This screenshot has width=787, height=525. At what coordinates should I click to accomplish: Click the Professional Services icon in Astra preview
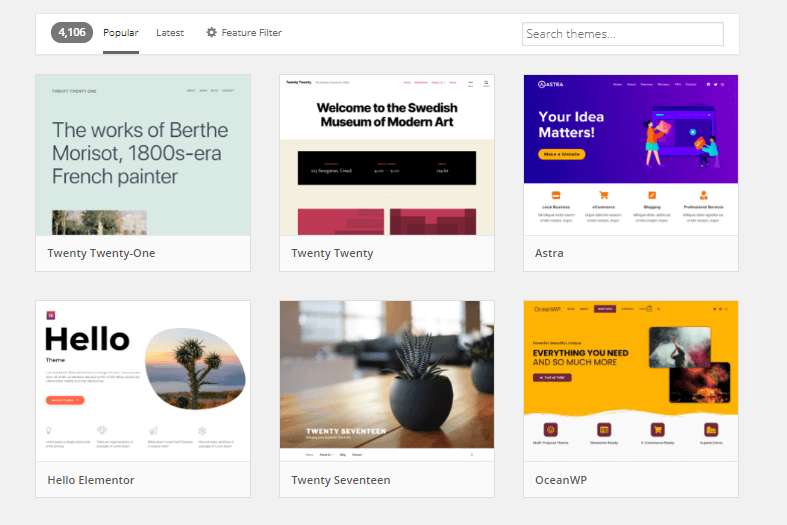(704, 195)
